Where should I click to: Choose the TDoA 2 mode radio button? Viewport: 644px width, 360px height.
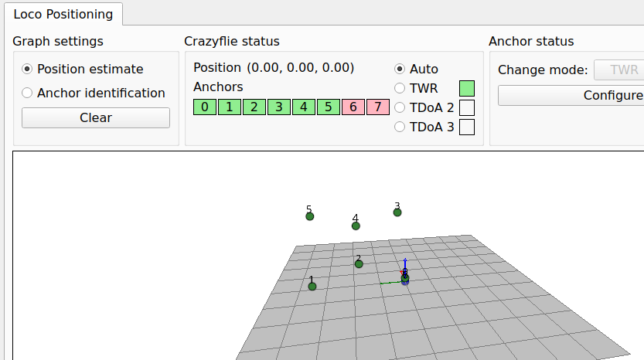coord(400,107)
